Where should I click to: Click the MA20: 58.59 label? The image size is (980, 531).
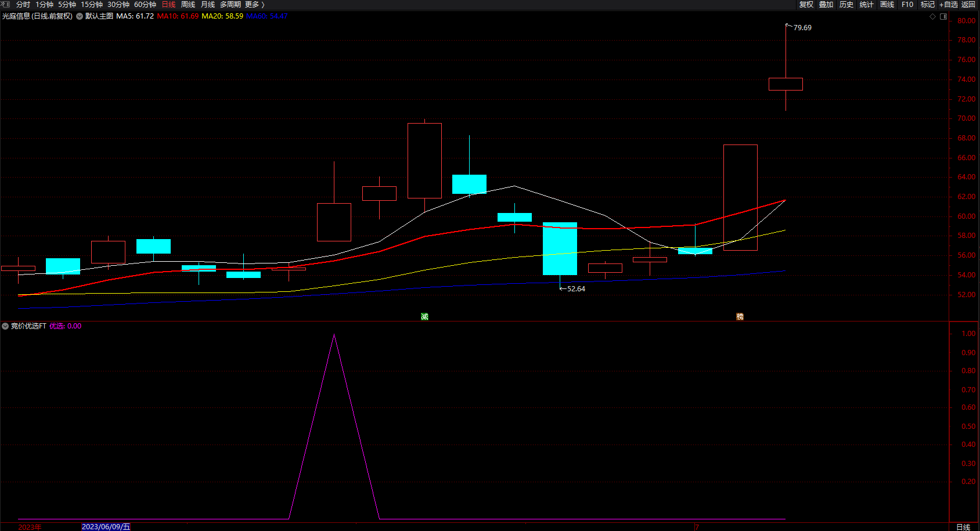tap(222, 16)
